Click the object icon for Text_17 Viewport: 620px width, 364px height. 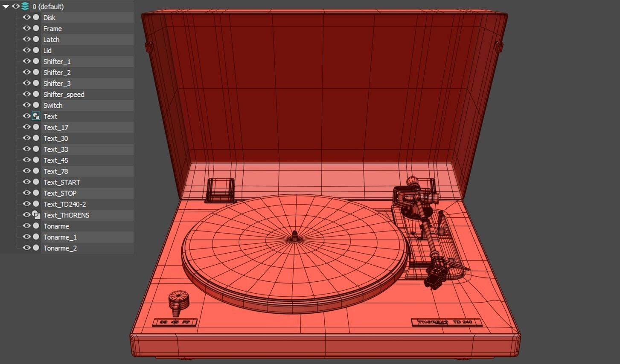(36, 127)
